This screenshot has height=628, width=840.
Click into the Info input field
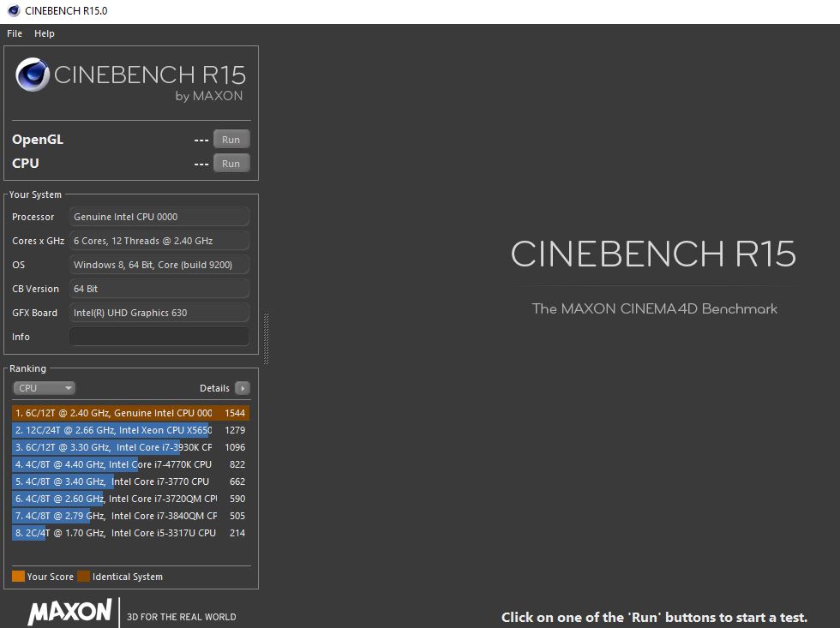159,337
